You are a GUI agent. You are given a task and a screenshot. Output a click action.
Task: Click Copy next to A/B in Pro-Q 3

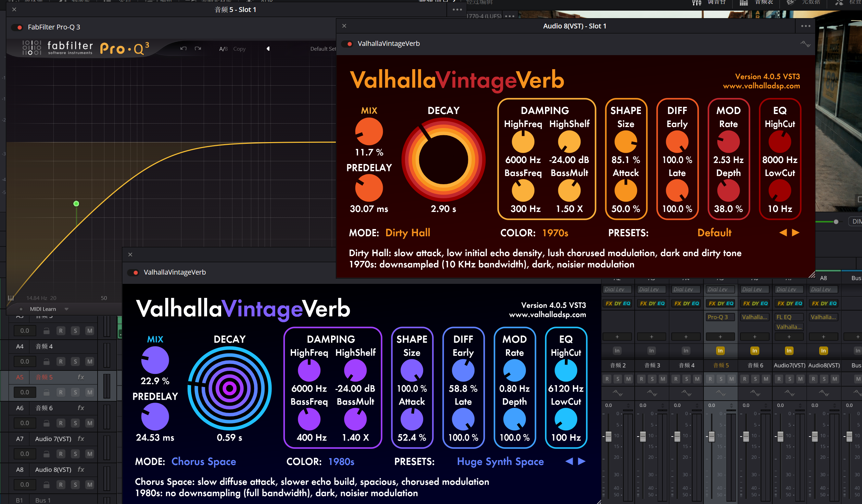[239, 49]
